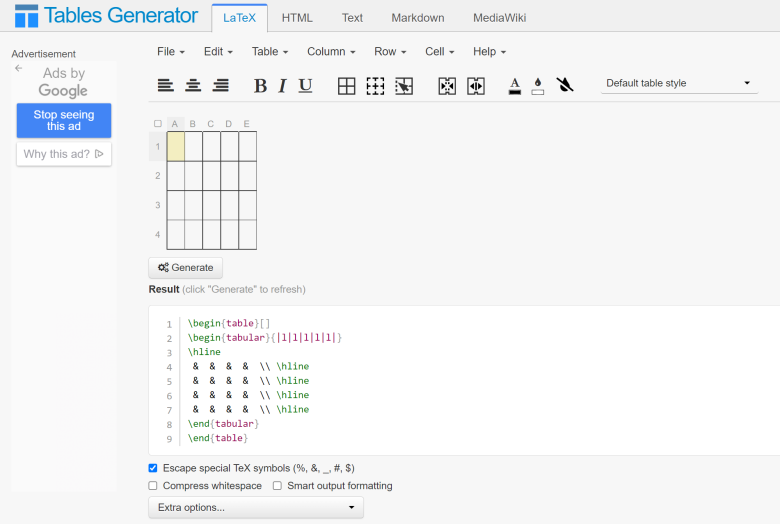Open the File menu
The image size is (780, 524).
[x=171, y=52]
